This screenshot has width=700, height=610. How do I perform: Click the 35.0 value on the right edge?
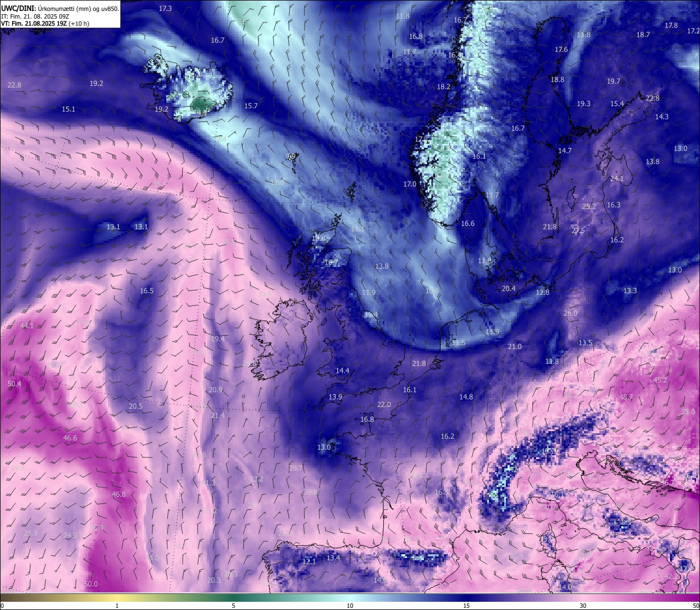pos(688,412)
